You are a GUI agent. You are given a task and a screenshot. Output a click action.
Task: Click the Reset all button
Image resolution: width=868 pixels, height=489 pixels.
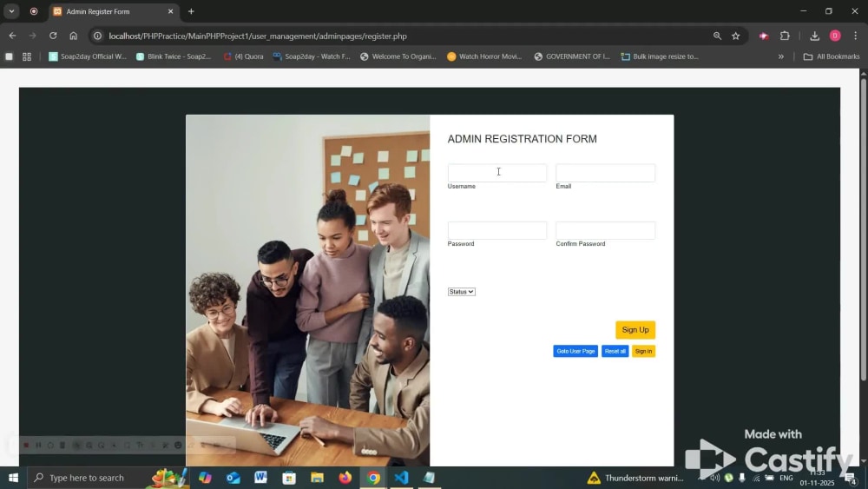pyautogui.click(x=615, y=351)
